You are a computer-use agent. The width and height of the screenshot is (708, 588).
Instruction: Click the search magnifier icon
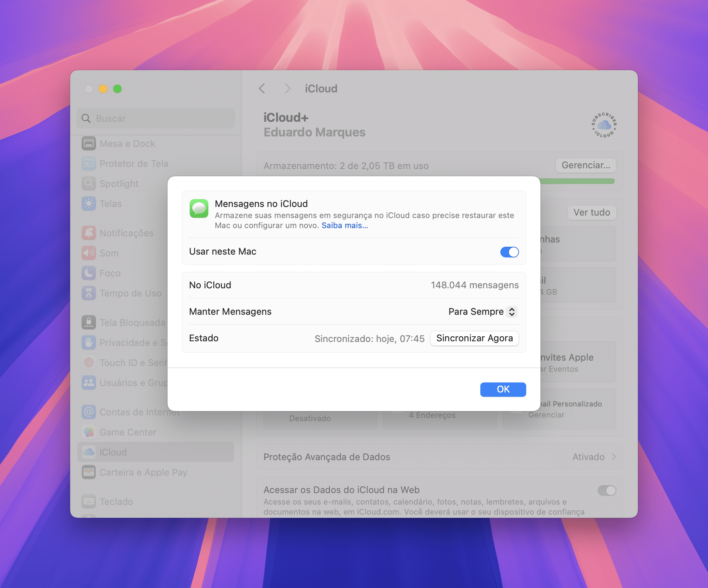[86, 119]
